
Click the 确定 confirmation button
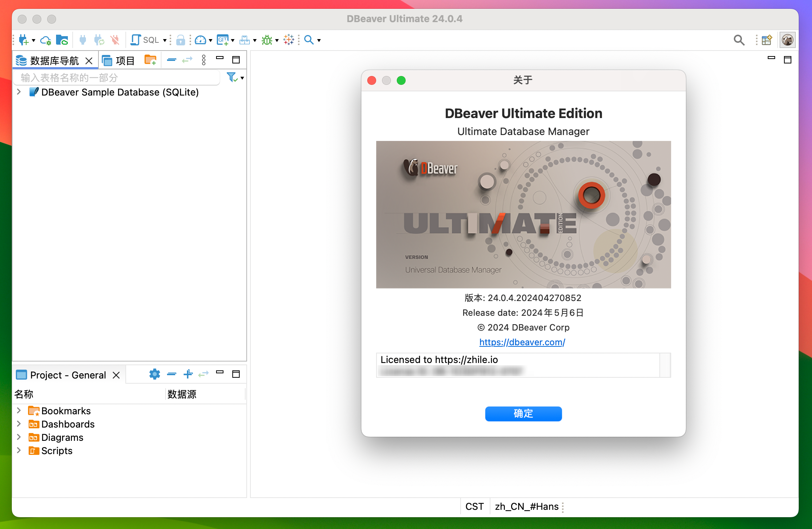coord(523,415)
